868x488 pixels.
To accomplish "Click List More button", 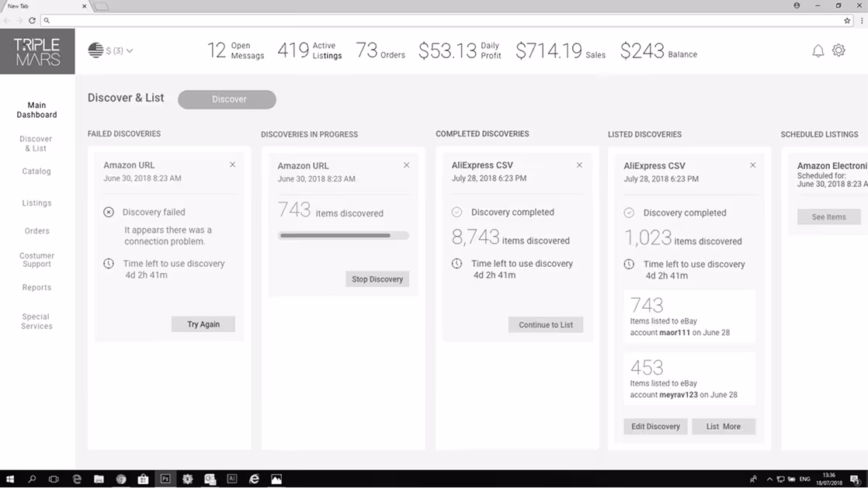I will [x=723, y=427].
